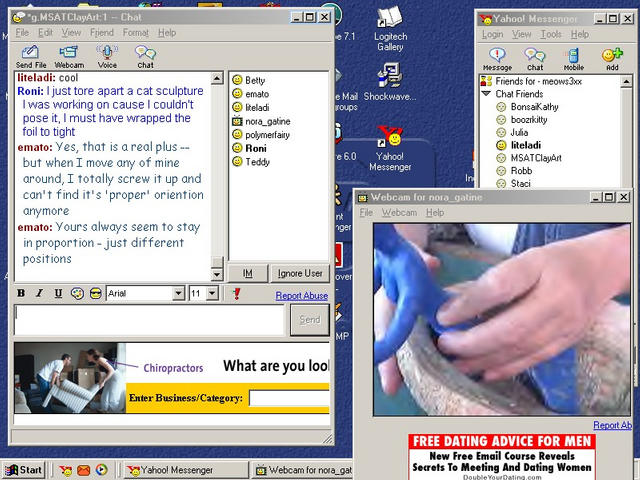Open the text color palette

point(77,293)
